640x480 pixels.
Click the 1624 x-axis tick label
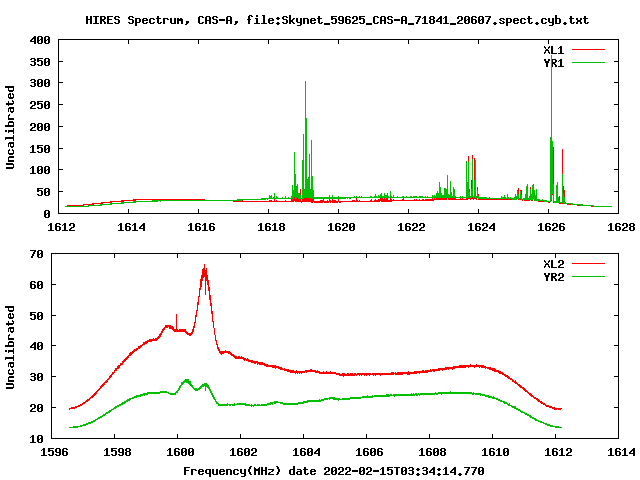(x=481, y=227)
